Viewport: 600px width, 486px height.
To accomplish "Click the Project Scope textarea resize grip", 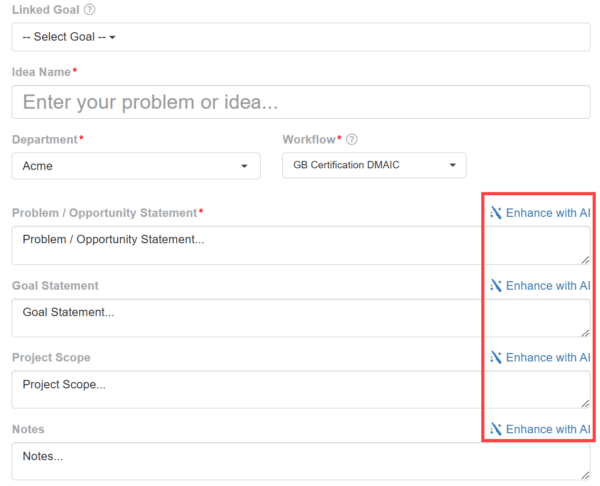I will [x=585, y=403].
